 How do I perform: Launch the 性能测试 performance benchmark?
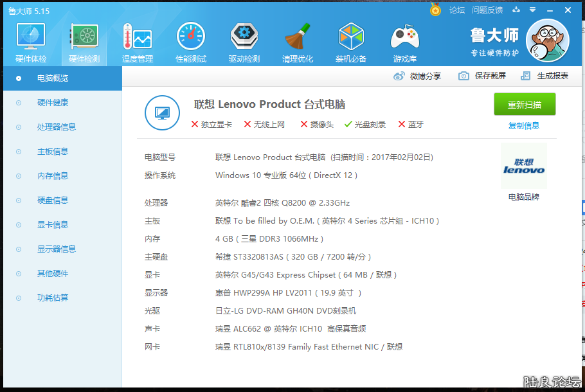[191, 43]
